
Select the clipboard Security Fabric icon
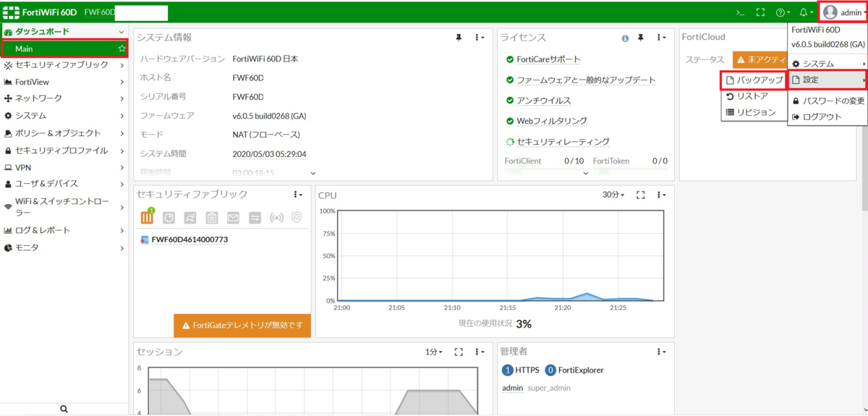(x=211, y=217)
